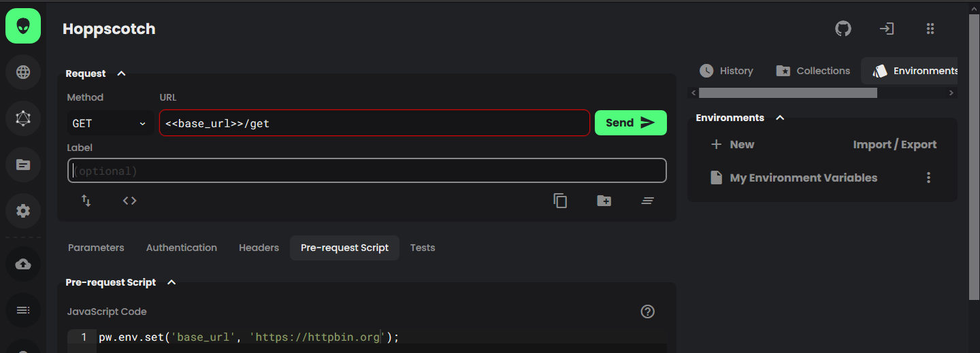Open My Environment Variables more options menu

tap(928, 178)
